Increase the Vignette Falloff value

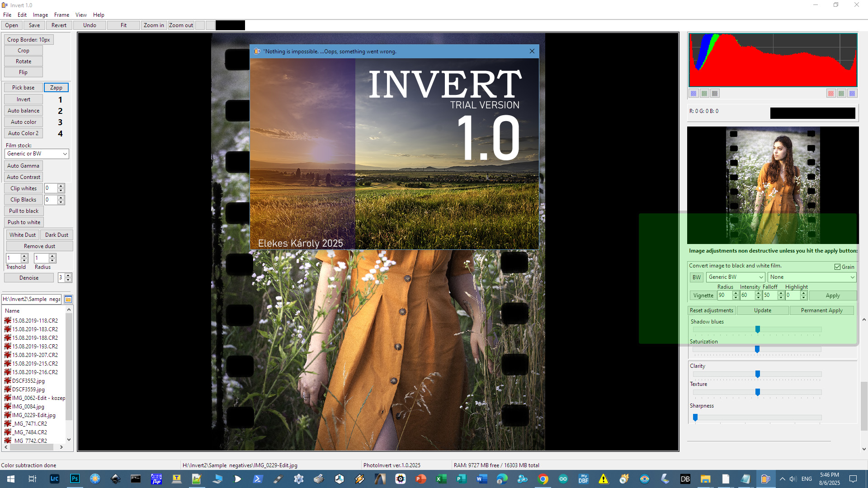tap(781, 293)
